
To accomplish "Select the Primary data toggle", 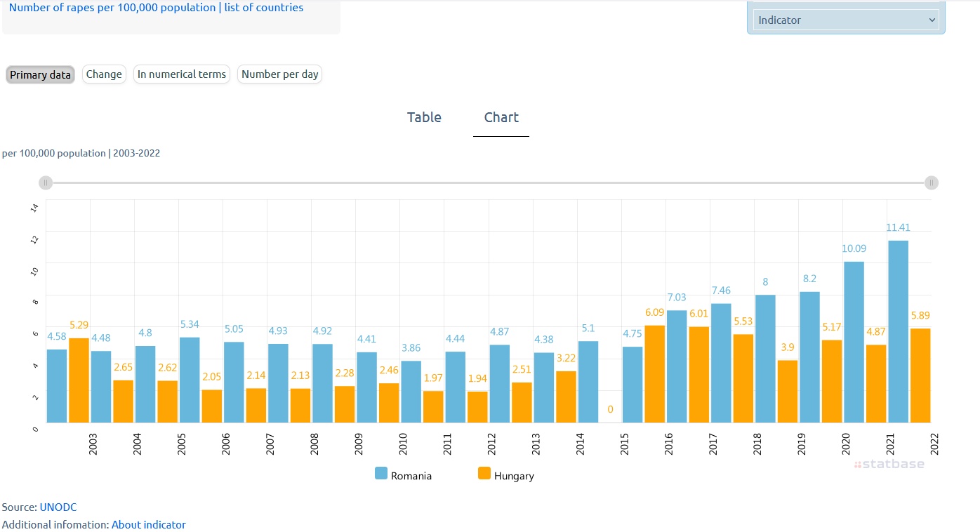I will [x=40, y=74].
